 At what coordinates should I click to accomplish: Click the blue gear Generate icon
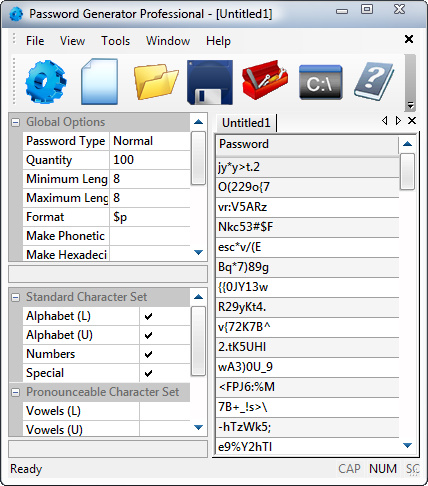pyautogui.click(x=46, y=82)
